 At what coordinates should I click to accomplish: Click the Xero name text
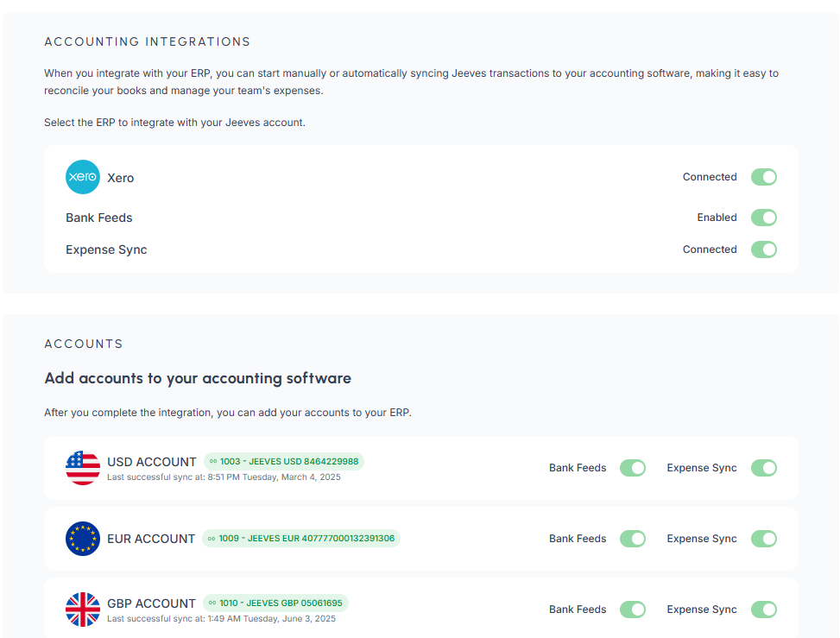click(x=121, y=178)
